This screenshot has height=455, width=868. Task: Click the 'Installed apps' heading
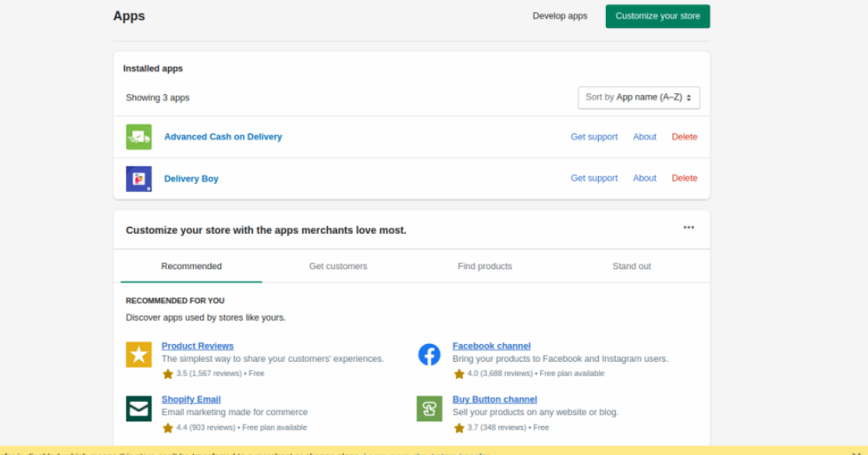tap(153, 68)
